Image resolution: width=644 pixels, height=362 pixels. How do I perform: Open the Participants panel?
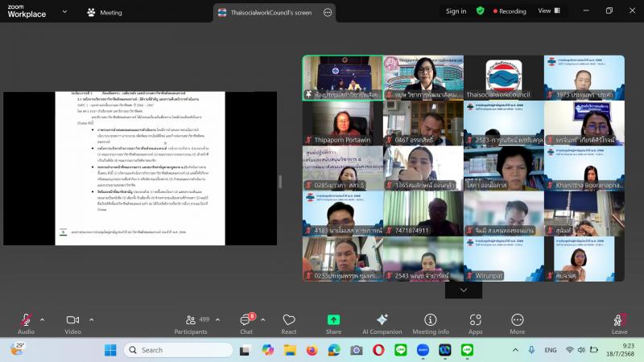click(191, 324)
